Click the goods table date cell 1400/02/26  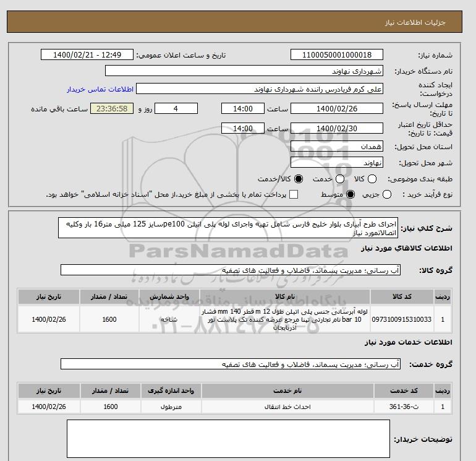pos(49,319)
